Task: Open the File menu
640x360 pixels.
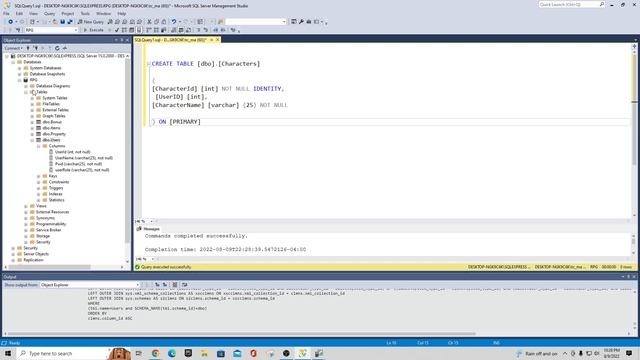Action: click(x=7, y=13)
